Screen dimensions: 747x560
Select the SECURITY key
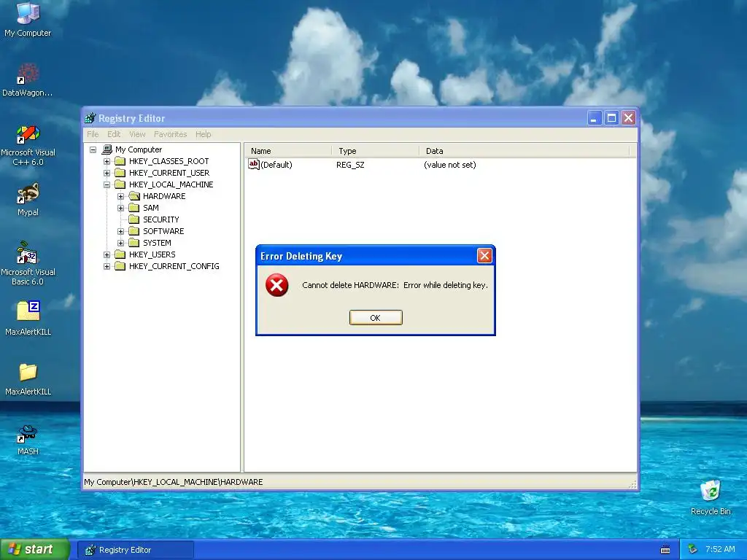[x=161, y=219]
